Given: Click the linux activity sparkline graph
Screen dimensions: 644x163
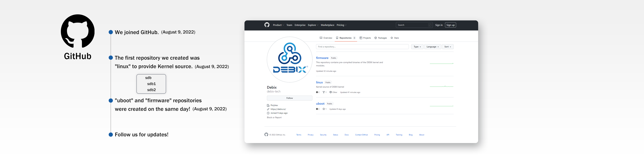Looking at the screenshot, I should coord(441,86).
